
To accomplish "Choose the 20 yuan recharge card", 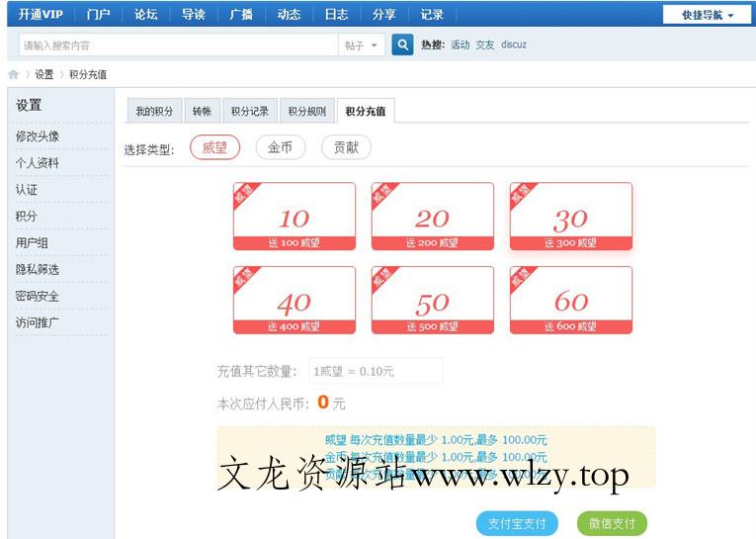I will tap(433, 217).
